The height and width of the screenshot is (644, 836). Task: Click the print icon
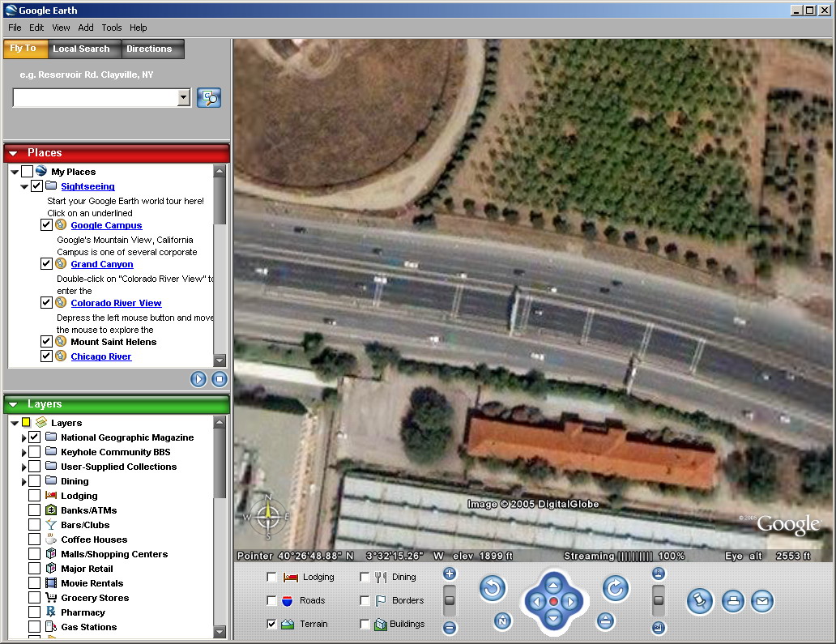732,601
